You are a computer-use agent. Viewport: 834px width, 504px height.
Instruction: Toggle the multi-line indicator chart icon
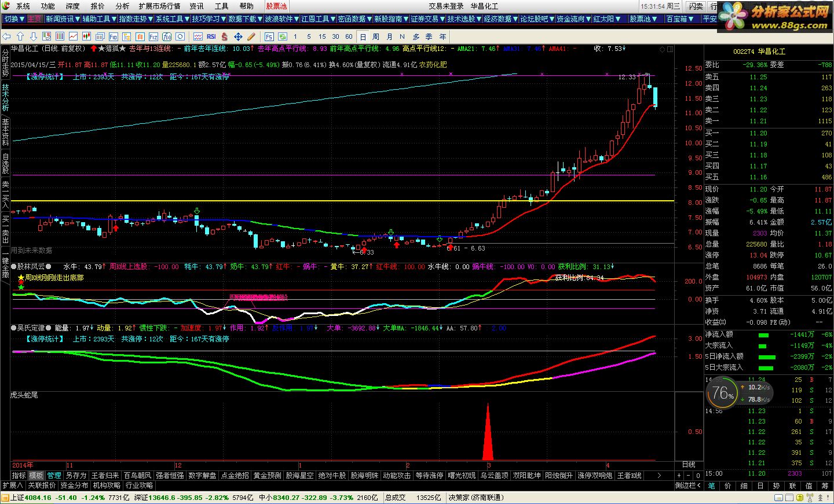click(197, 36)
